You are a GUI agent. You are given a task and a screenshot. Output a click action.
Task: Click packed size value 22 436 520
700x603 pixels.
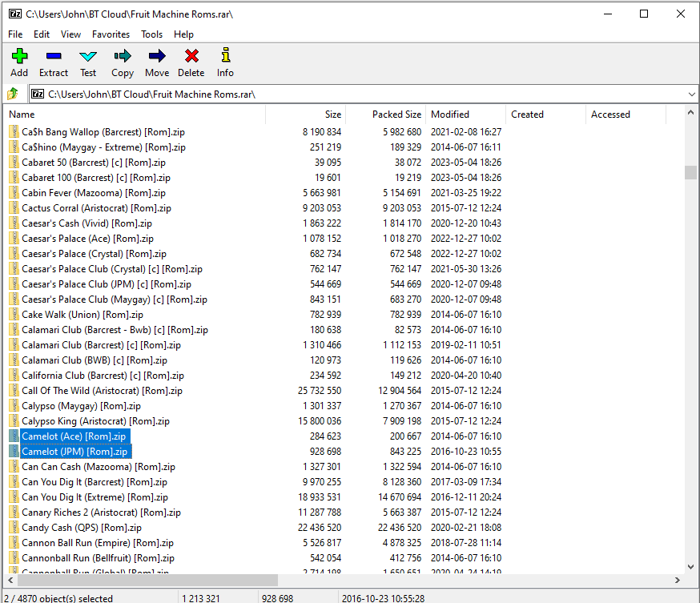[400, 528]
